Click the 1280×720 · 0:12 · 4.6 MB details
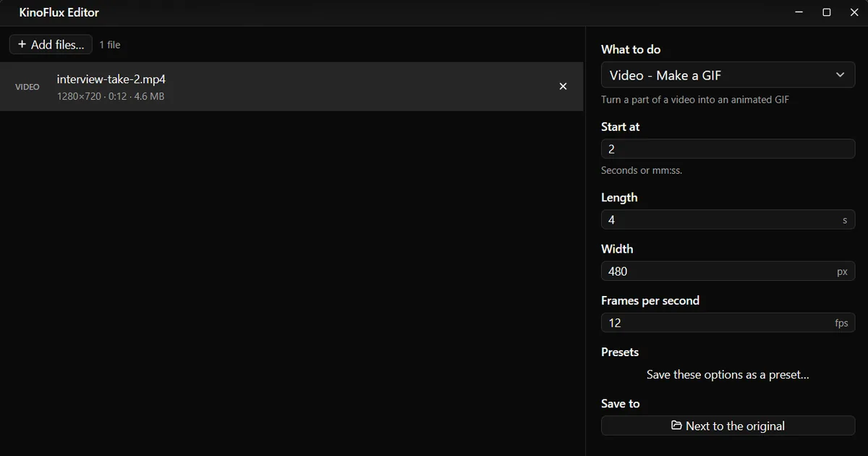This screenshot has height=456, width=868. 111,96
